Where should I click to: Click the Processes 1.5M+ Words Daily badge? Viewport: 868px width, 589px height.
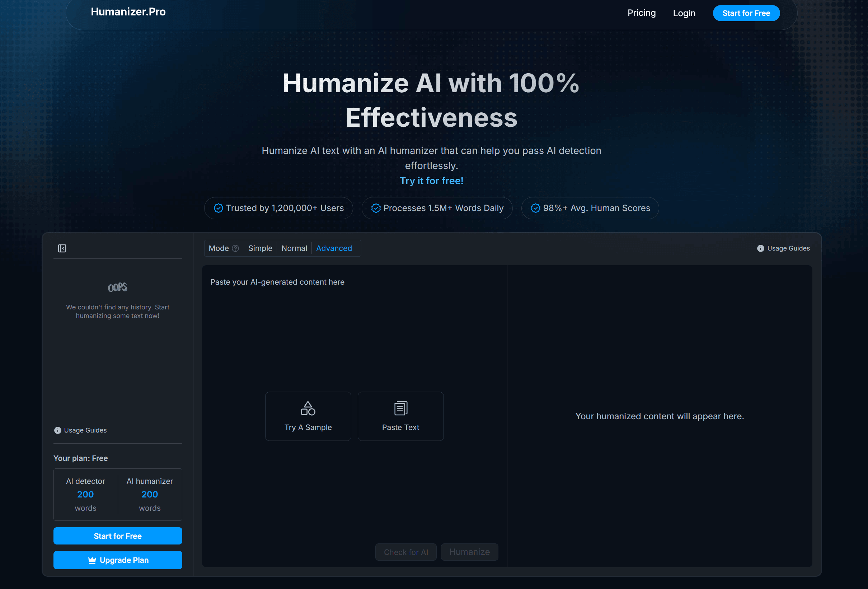pos(437,208)
